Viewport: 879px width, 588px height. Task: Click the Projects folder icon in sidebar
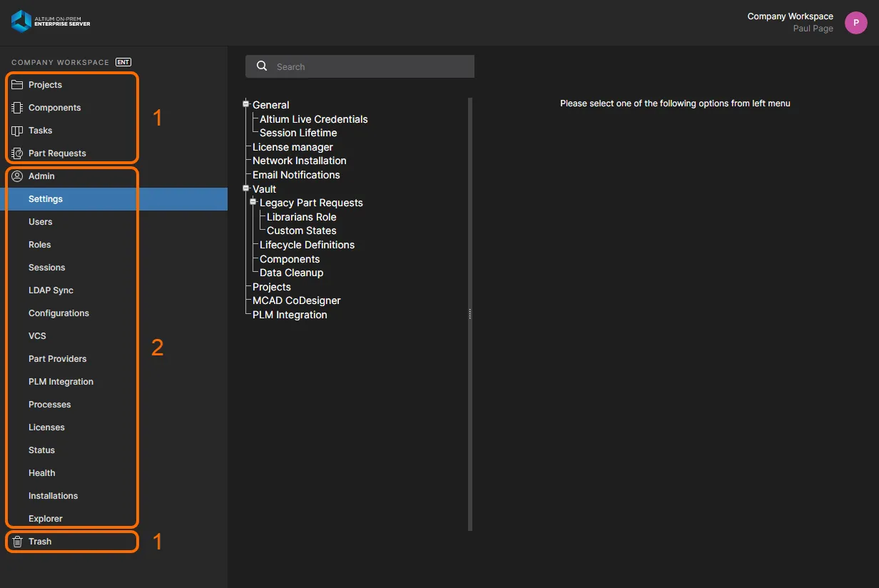point(18,85)
